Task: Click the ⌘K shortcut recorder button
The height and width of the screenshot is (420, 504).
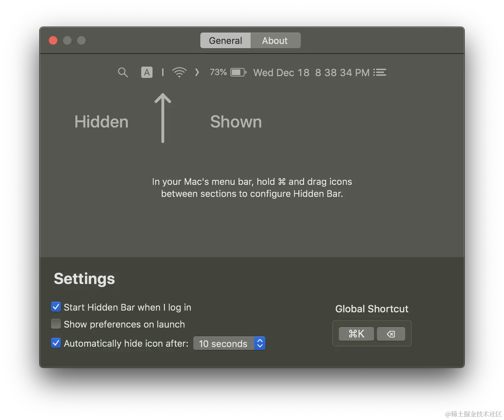Action: pos(356,334)
